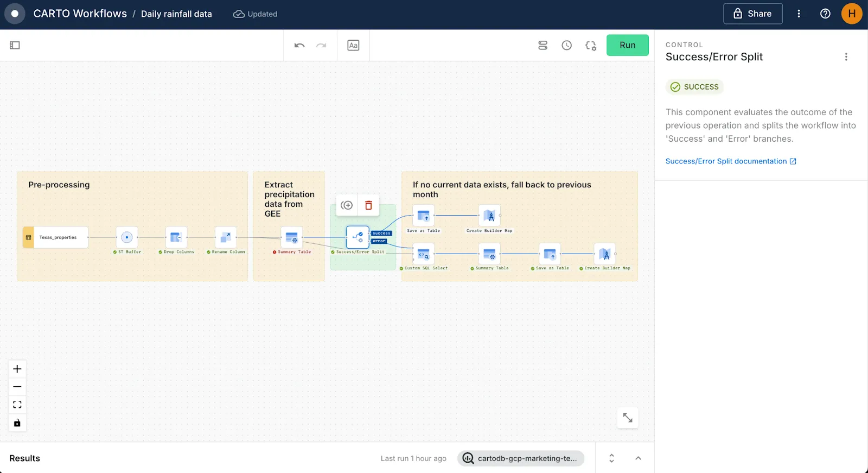Open the top bar three-dot menu
Viewport: 868px width, 473px height.
coord(799,14)
